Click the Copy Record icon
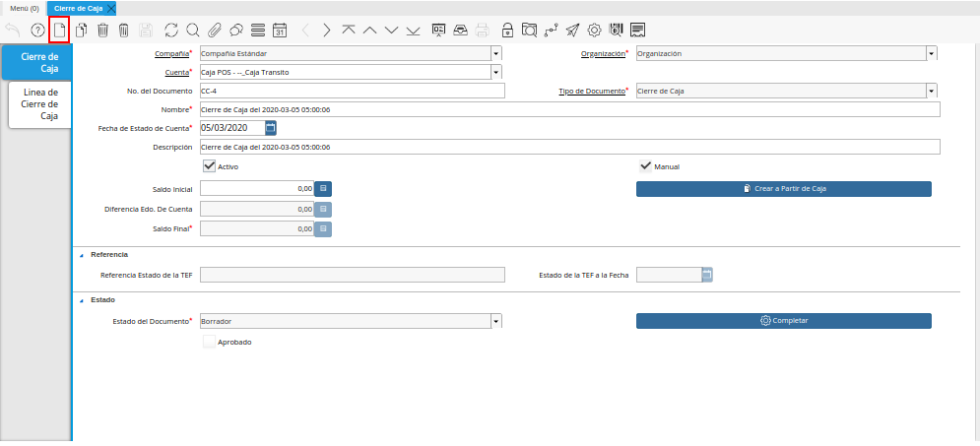Viewport: 980px width, 446px height. click(x=81, y=30)
